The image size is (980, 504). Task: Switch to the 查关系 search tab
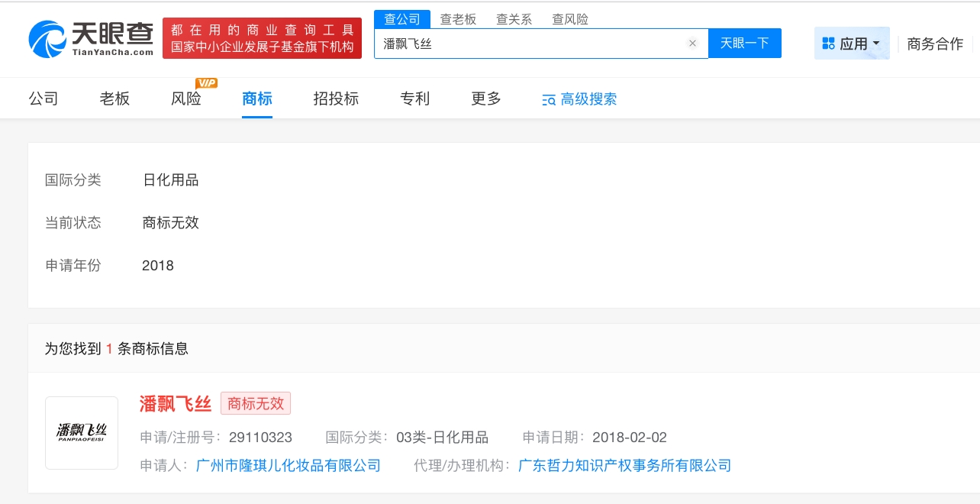click(x=514, y=19)
